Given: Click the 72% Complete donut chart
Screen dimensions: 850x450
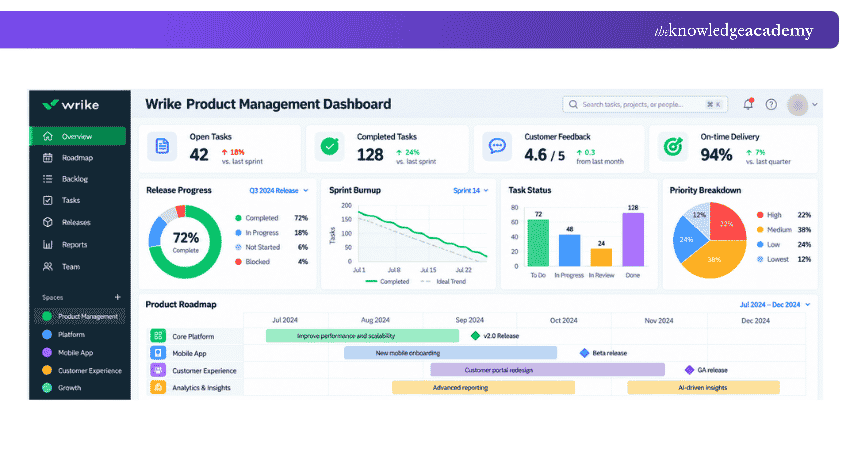Looking at the screenshot, I should (185, 242).
